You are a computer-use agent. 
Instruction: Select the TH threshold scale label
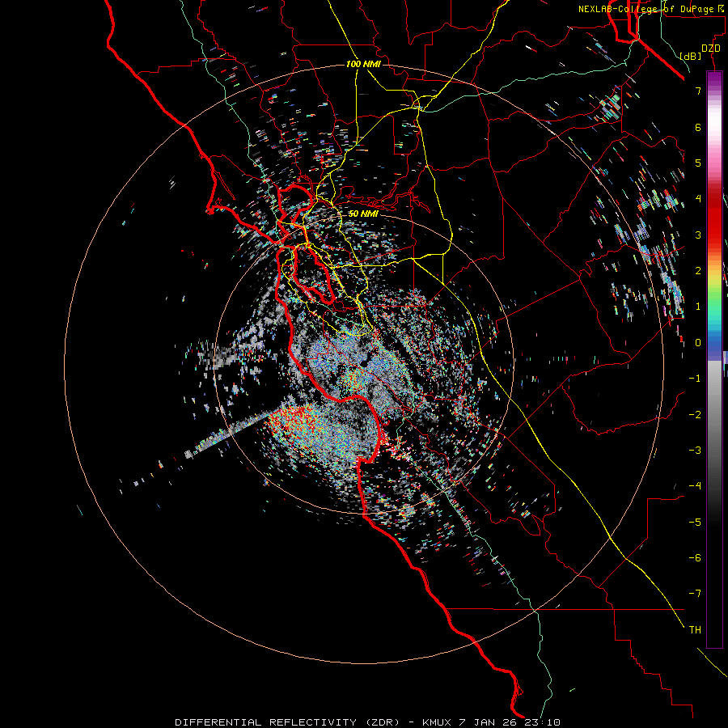695,630
